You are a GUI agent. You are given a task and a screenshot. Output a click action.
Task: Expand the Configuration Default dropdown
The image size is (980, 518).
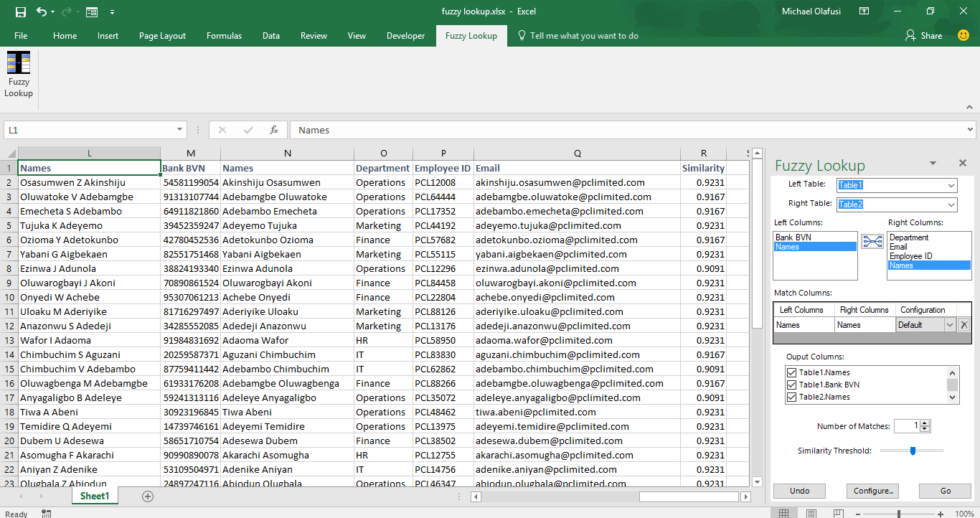pyautogui.click(x=950, y=325)
